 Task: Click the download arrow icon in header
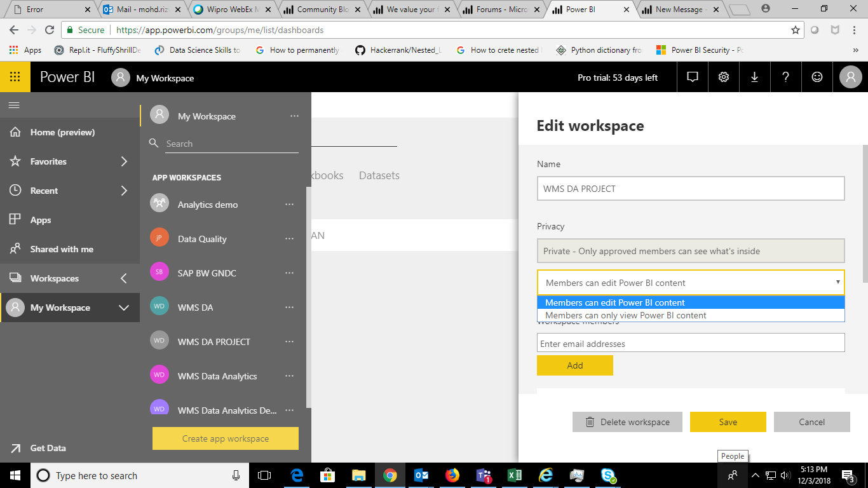click(755, 77)
